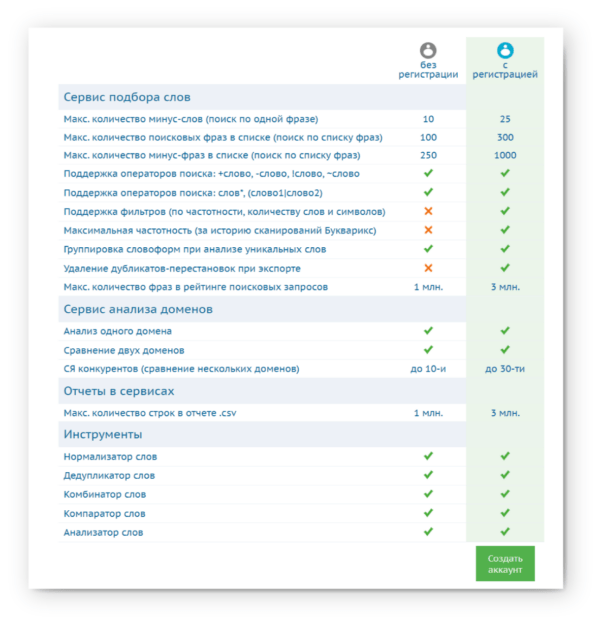Click the registered-column checkmark for 'Максимальная частотность'

point(505,230)
